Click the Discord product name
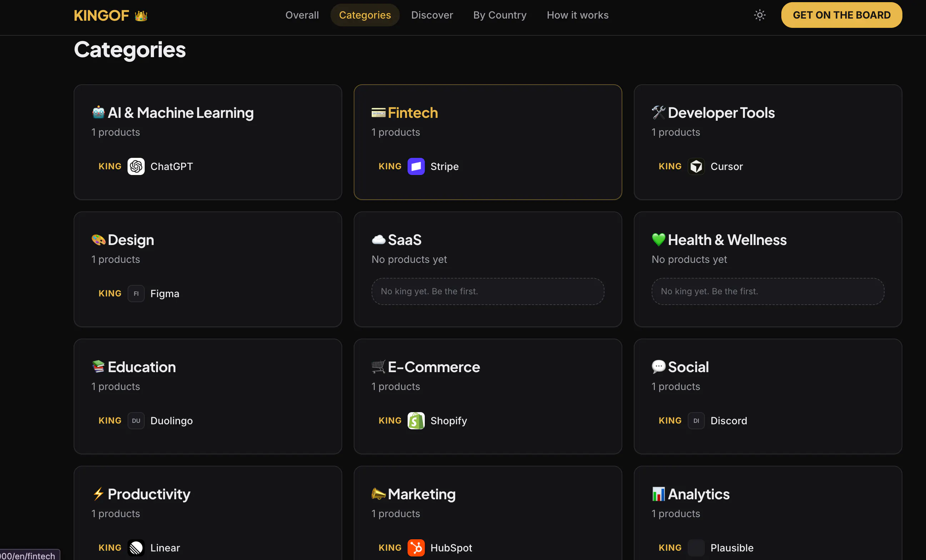 click(x=729, y=421)
